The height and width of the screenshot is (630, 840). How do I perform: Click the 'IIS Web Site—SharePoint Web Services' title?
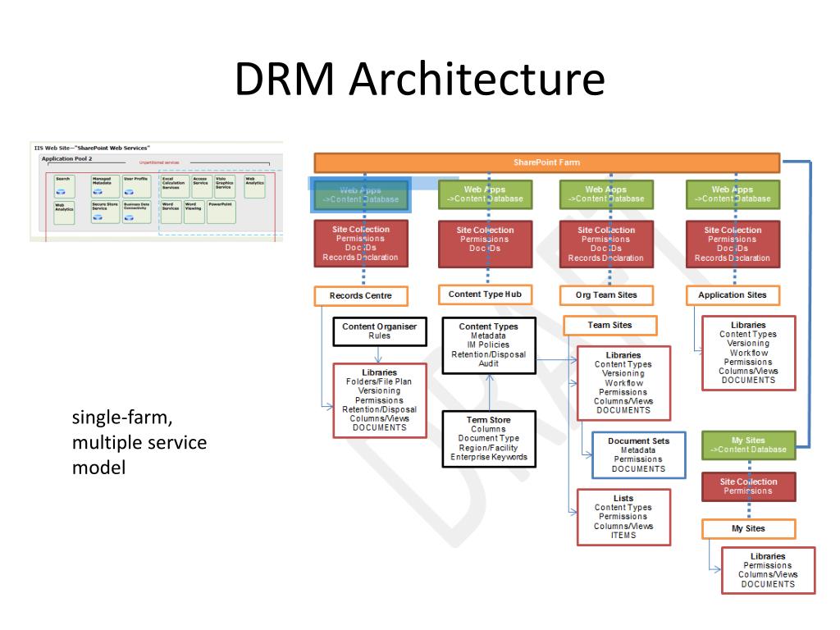pos(92,148)
